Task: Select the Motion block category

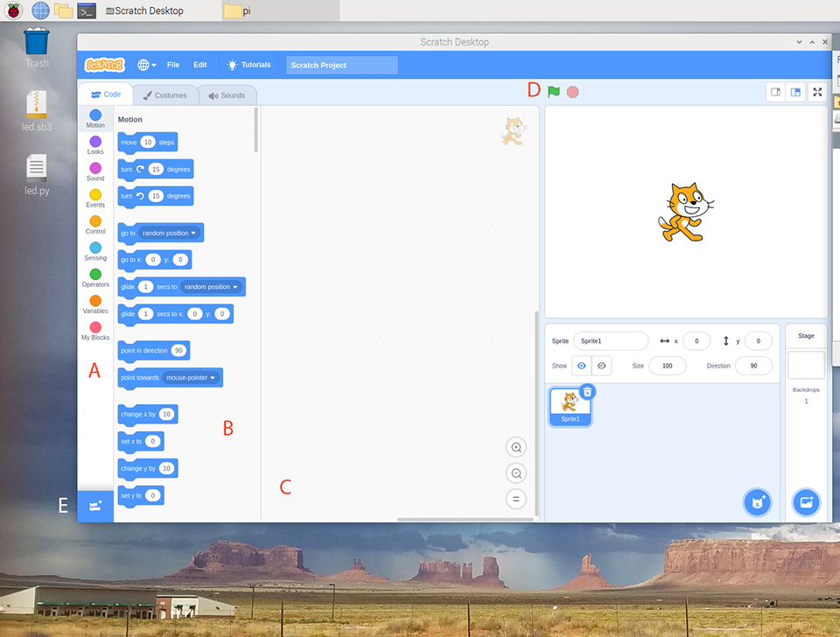Action: 95,118
